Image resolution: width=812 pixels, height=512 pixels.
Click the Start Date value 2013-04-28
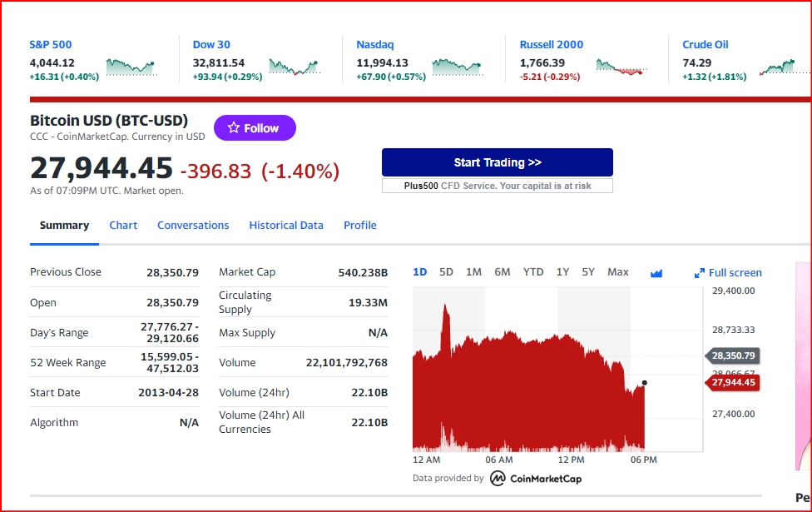point(168,393)
